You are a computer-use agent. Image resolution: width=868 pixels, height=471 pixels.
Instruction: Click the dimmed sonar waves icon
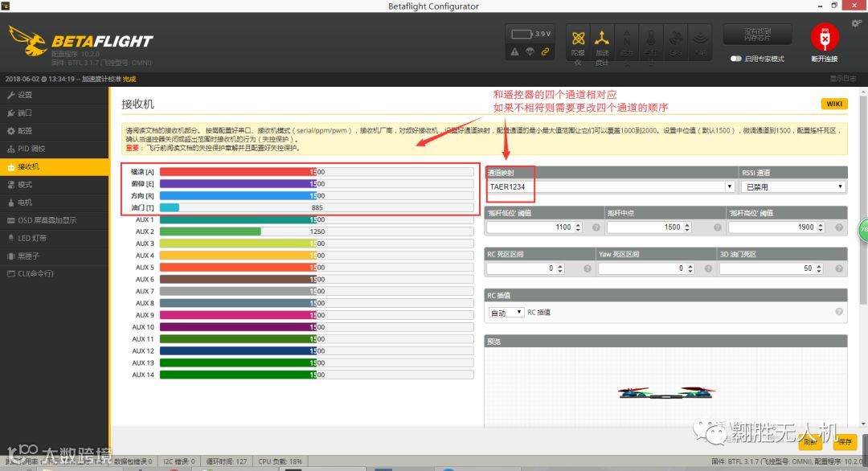point(700,39)
